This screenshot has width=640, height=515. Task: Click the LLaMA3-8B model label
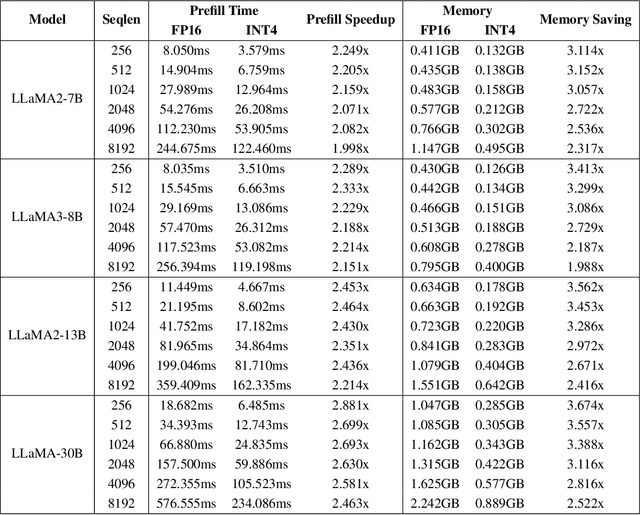click(46, 216)
